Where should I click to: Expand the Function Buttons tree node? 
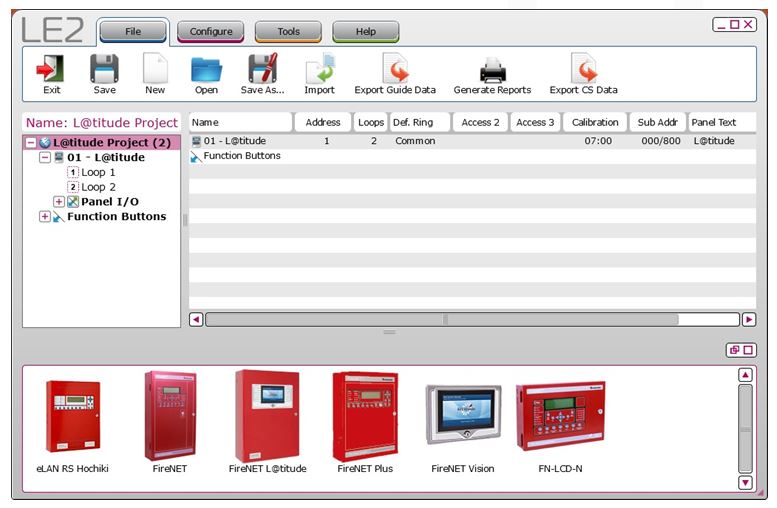point(45,217)
